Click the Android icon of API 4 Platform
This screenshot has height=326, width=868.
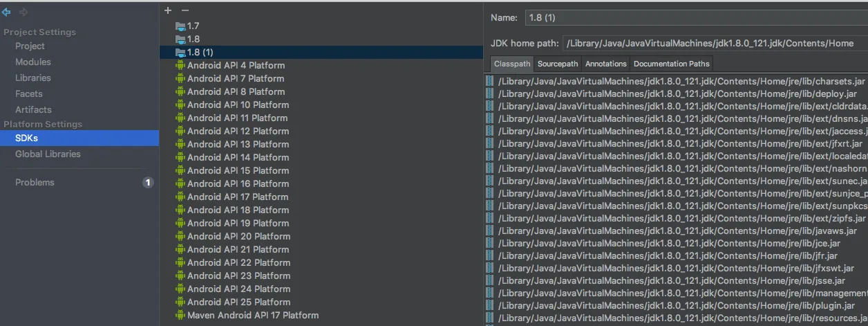coord(180,65)
